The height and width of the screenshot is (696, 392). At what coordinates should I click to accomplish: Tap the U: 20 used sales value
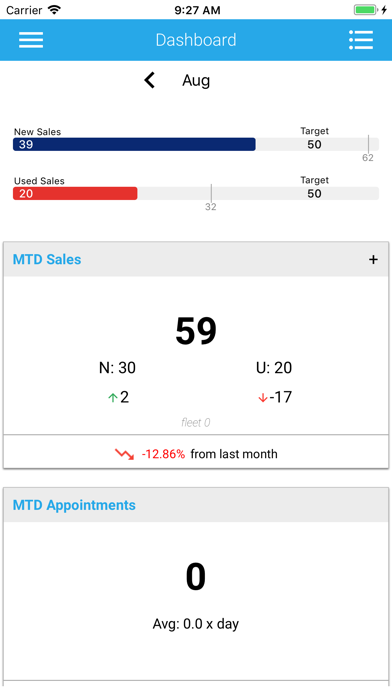(x=274, y=368)
